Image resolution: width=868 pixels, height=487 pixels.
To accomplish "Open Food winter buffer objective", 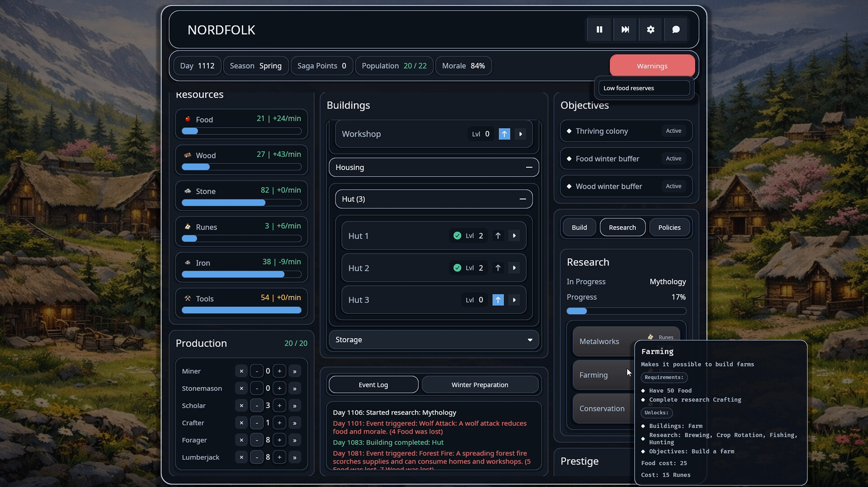I will [626, 159].
